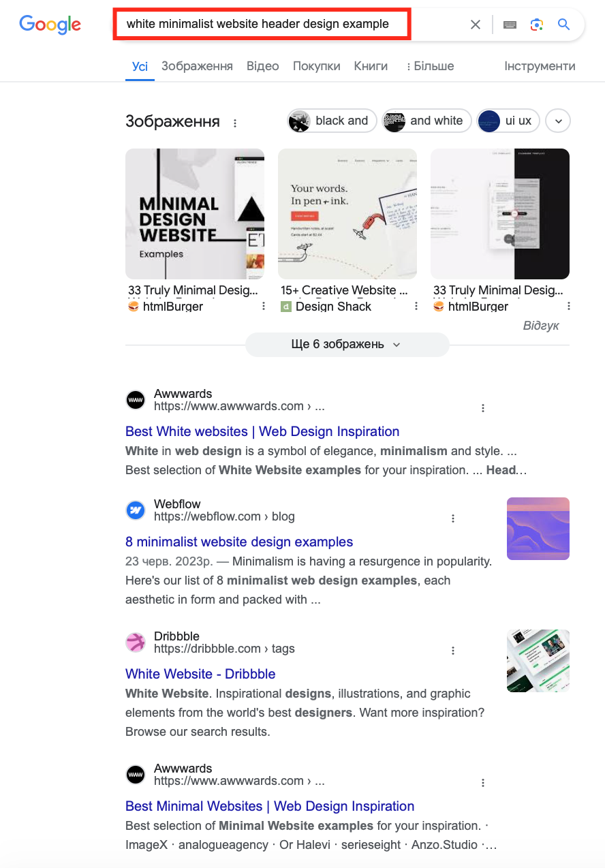Launch Google Lens image search icon
The image size is (605, 868).
click(537, 25)
